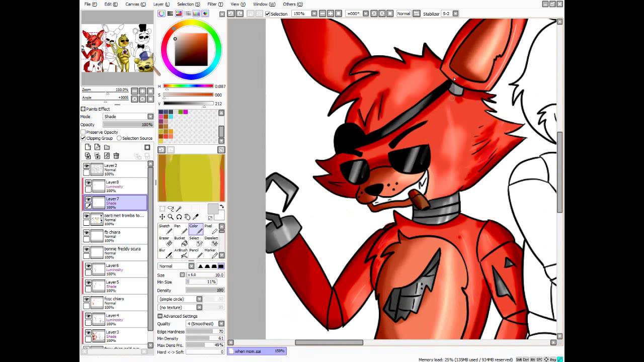The image size is (644, 362).
Task: Open the brush blend mode Normal dropdown
Action: [x=176, y=266]
